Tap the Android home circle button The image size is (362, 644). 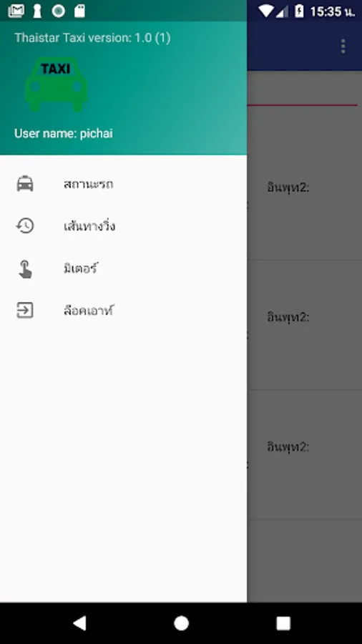click(181, 623)
